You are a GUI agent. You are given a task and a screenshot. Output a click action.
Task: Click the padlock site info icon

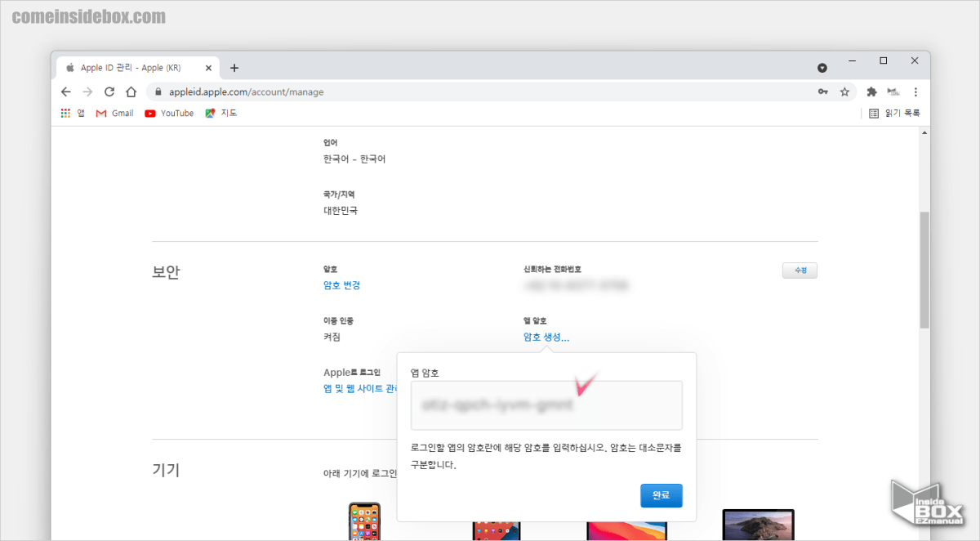coord(160,92)
